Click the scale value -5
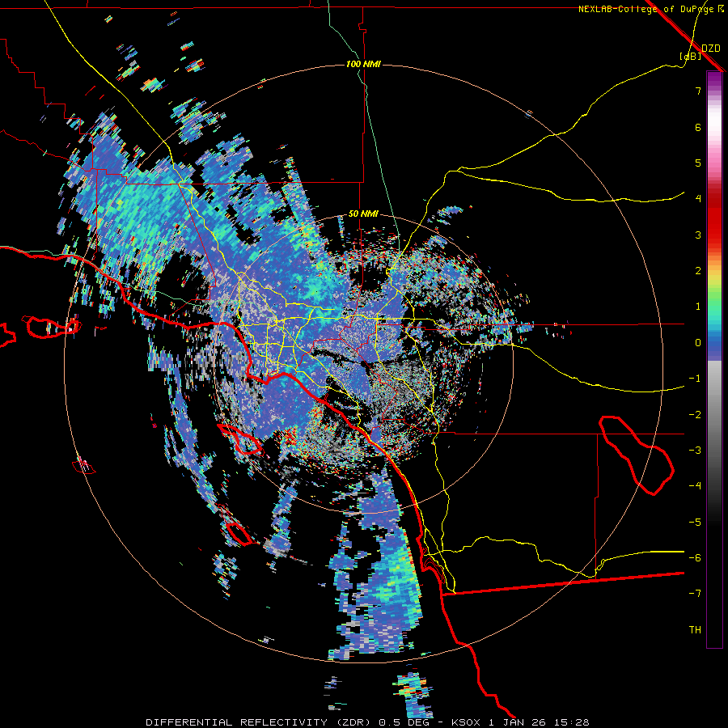The width and height of the screenshot is (728, 728). [695, 523]
